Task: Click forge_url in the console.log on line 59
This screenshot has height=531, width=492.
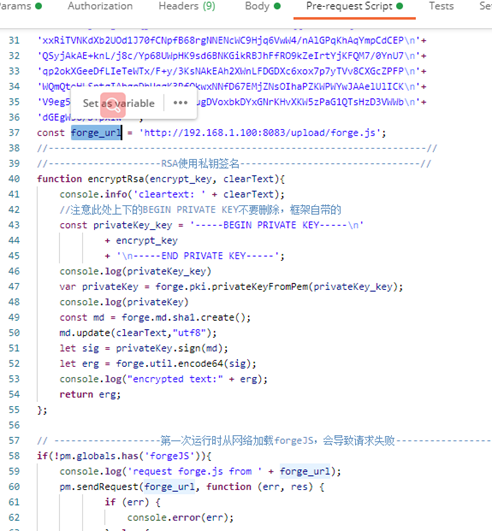Action: (304, 471)
